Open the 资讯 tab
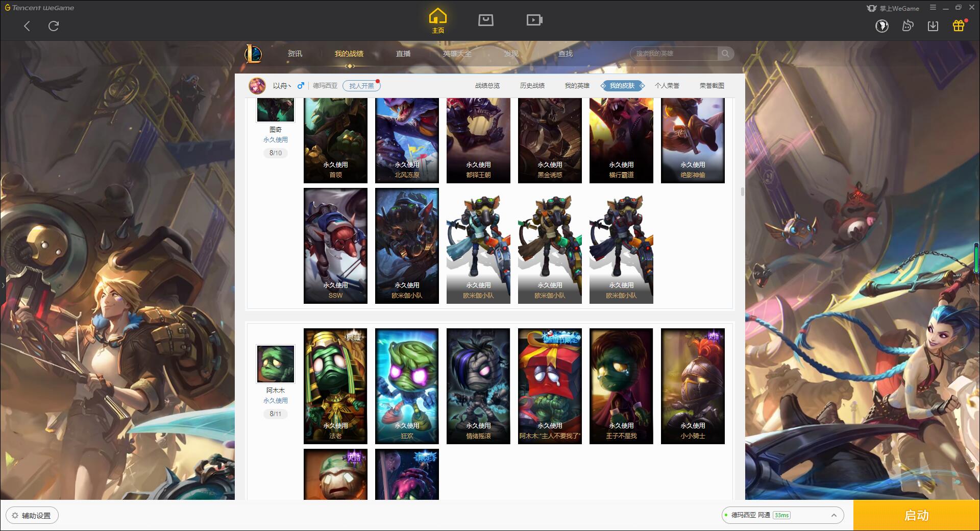This screenshot has height=531, width=980. tap(295, 54)
